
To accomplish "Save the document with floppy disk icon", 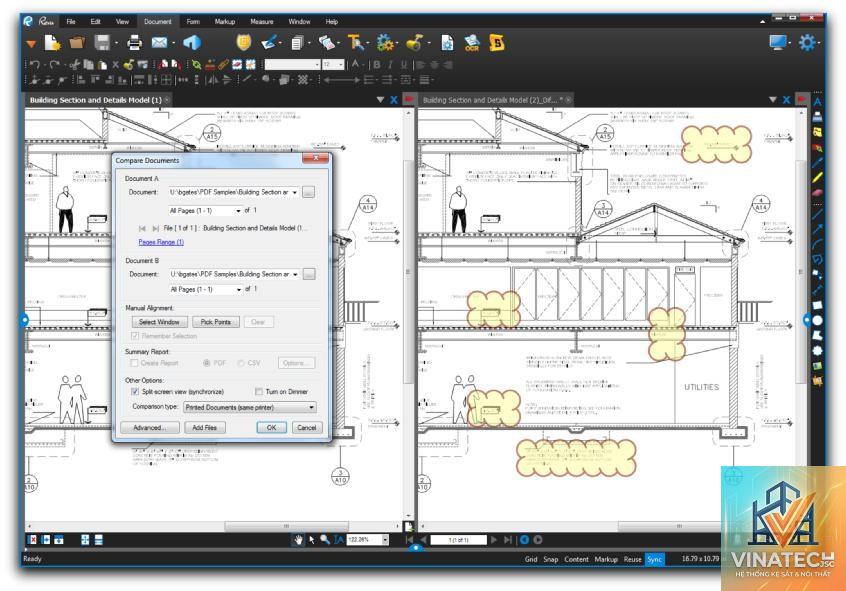I will click(x=102, y=43).
